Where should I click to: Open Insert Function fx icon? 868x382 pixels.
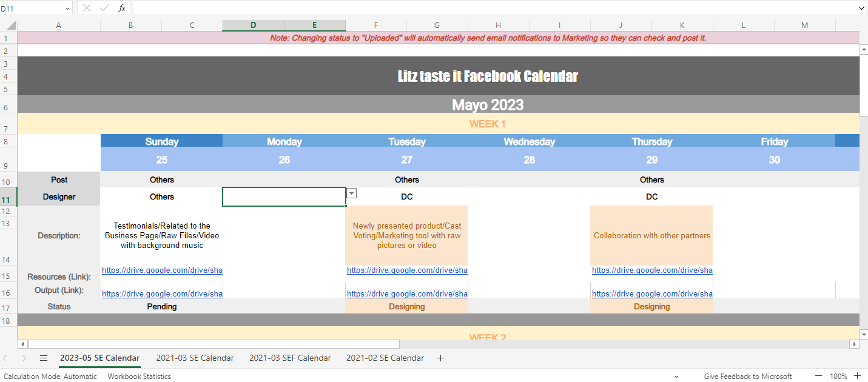click(x=122, y=8)
